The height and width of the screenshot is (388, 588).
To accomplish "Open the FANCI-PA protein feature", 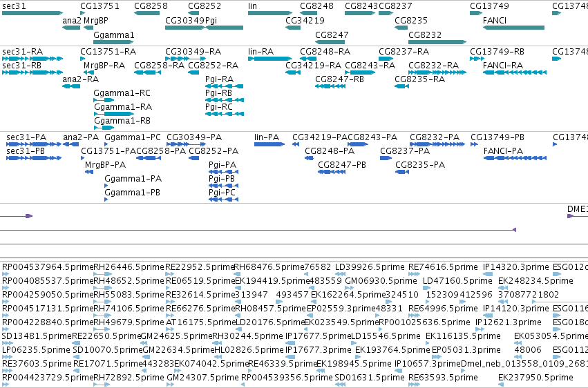I will [515, 158].
